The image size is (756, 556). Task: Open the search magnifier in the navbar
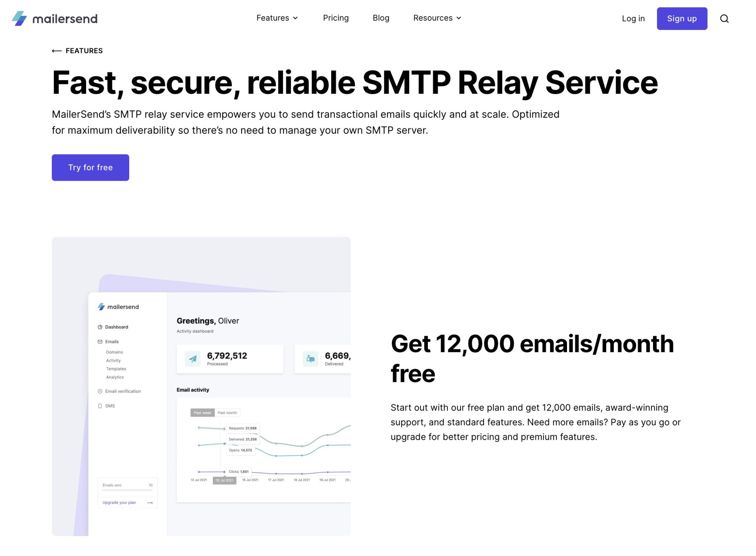pos(724,18)
